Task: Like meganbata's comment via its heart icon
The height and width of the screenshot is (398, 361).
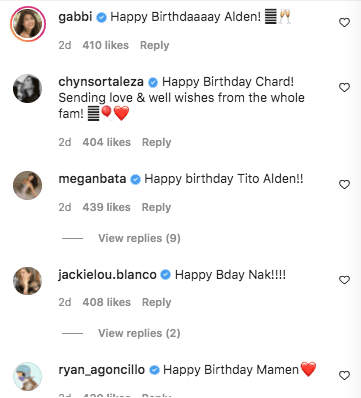Action: click(344, 184)
